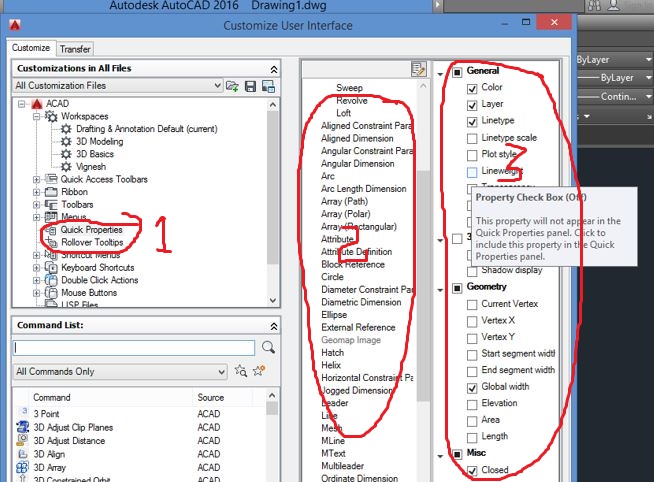Click the Display filters icon next to save

(268, 86)
